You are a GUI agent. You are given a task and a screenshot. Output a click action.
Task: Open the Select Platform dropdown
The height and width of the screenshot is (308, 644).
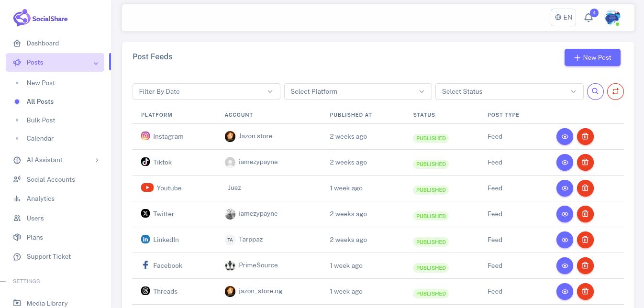(x=358, y=91)
